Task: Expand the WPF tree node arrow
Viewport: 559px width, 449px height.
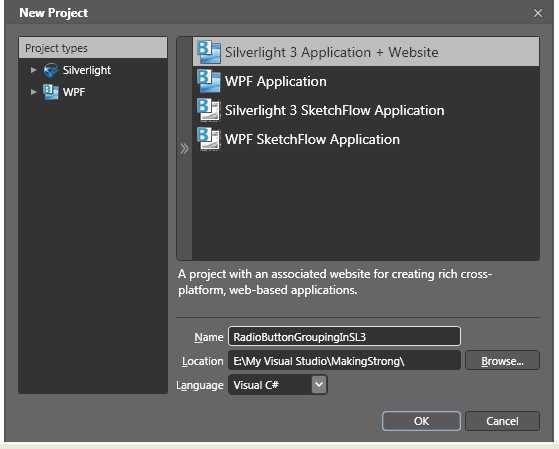Action: (x=34, y=92)
